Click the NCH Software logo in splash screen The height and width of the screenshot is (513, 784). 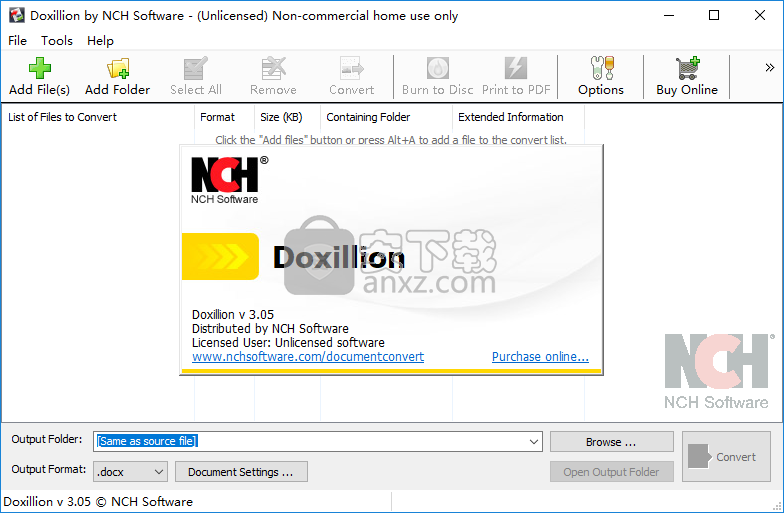pos(230,180)
